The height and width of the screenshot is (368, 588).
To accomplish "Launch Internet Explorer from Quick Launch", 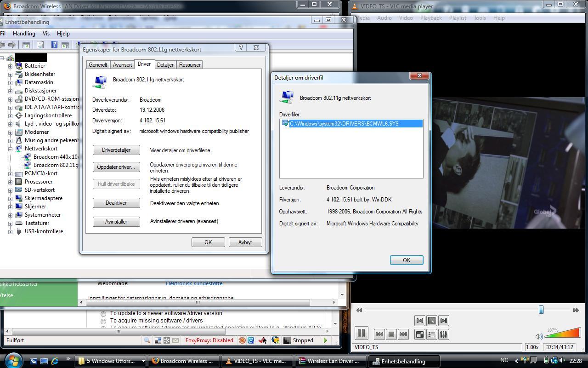I will click(55, 361).
